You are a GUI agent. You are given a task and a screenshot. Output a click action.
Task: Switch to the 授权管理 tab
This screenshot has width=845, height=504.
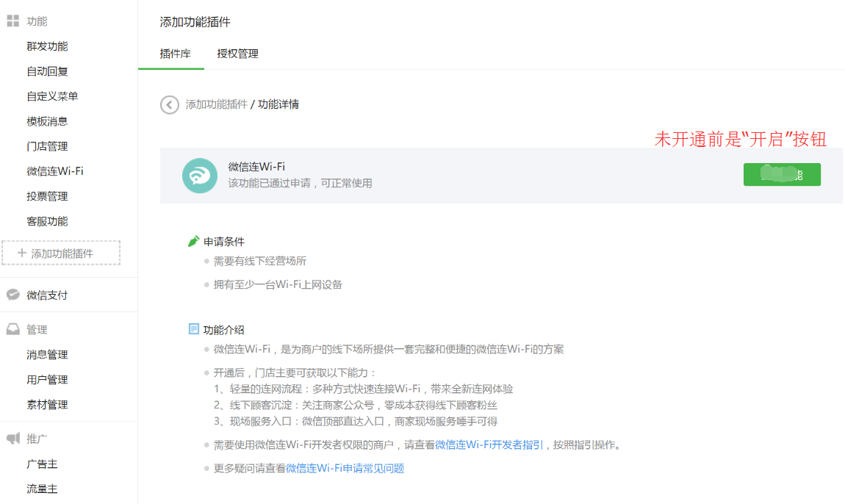[237, 54]
